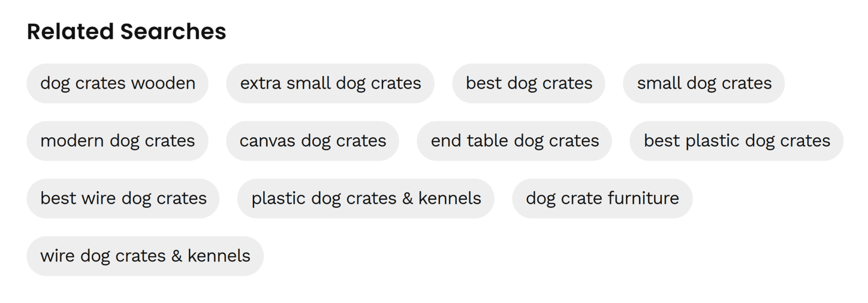
Task: Select the 'dog crate furniture' chip
Action: coord(602,199)
